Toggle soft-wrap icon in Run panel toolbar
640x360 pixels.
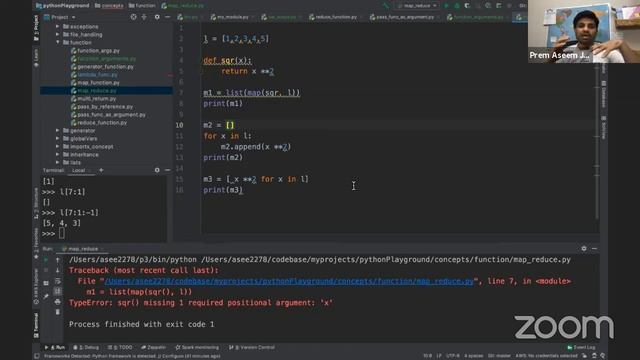pos(58,281)
